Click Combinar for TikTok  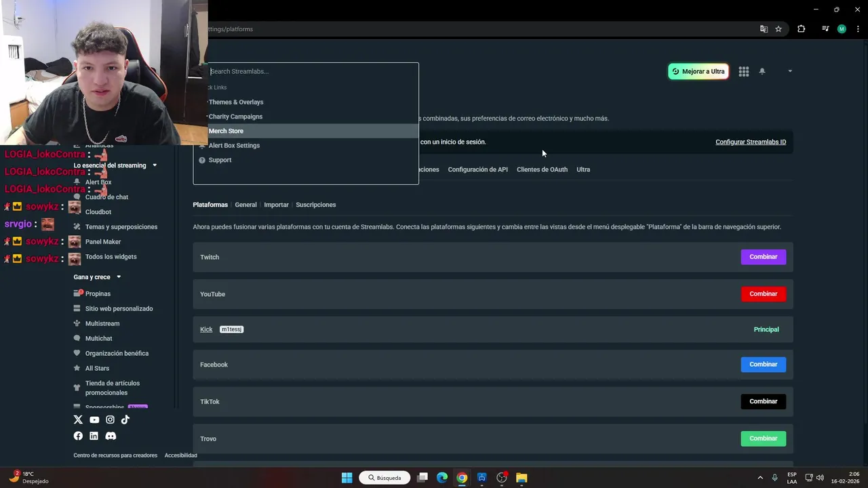coord(763,401)
